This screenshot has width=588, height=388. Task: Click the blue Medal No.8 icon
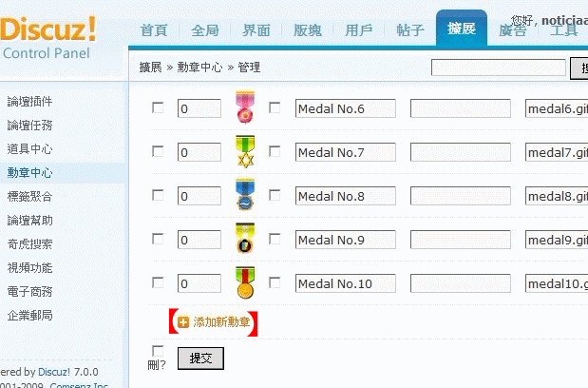(245, 195)
